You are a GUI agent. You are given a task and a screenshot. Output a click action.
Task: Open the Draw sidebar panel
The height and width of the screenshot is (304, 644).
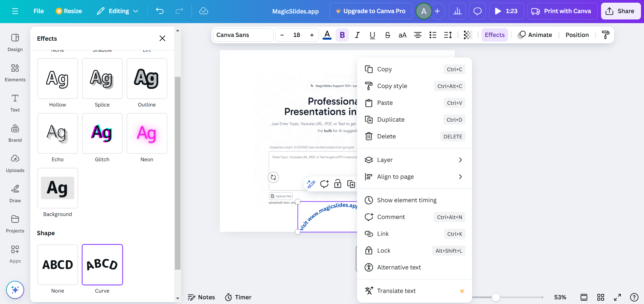click(x=15, y=194)
